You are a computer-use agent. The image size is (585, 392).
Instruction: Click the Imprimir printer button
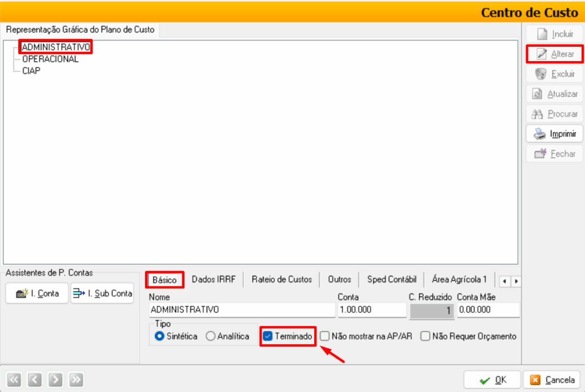(554, 134)
